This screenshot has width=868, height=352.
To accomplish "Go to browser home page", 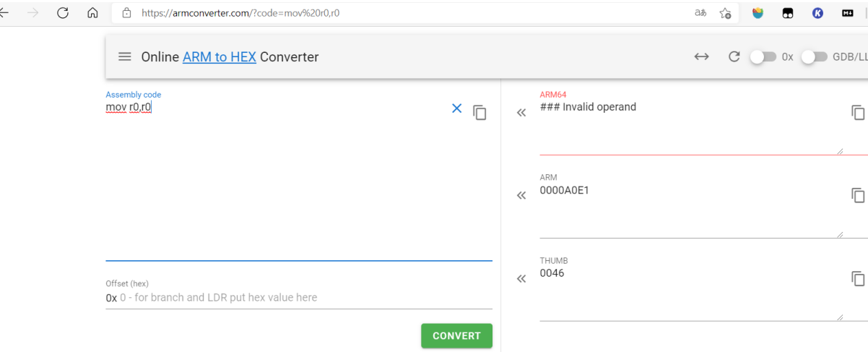I will (92, 13).
